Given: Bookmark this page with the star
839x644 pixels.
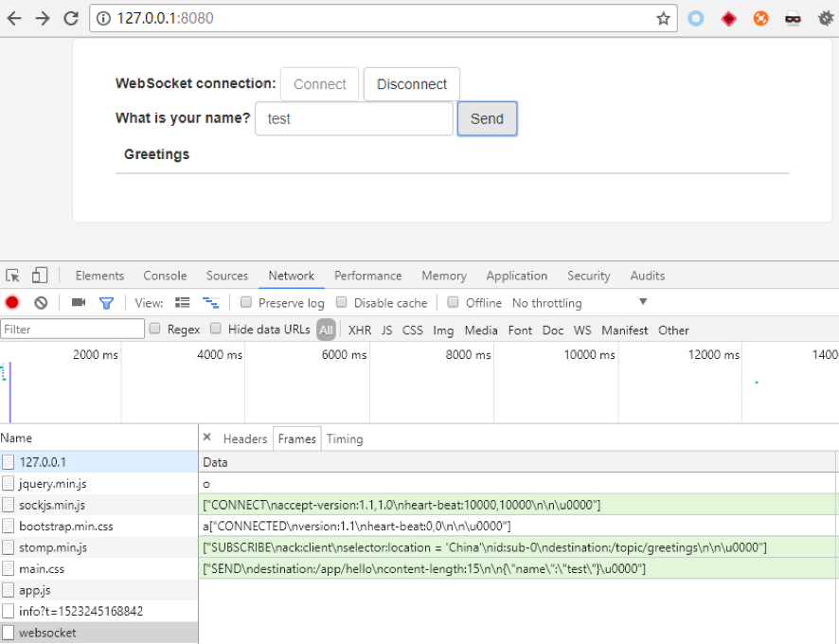Looking at the screenshot, I should [663, 17].
